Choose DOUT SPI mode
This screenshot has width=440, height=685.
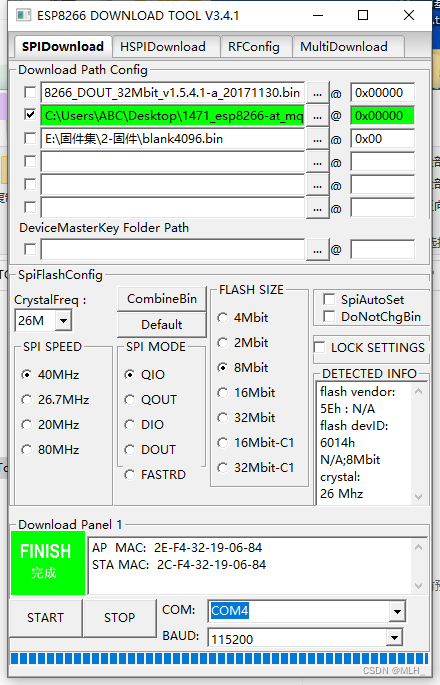150,449
